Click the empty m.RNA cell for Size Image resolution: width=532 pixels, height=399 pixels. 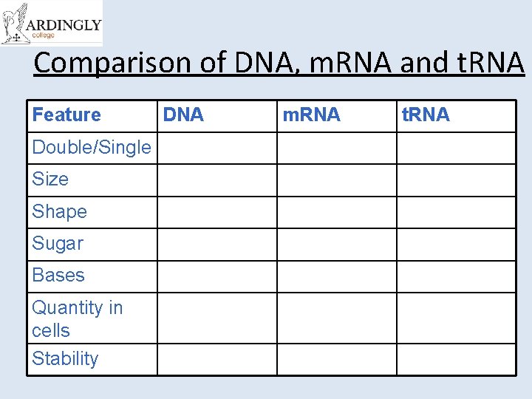(336, 180)
